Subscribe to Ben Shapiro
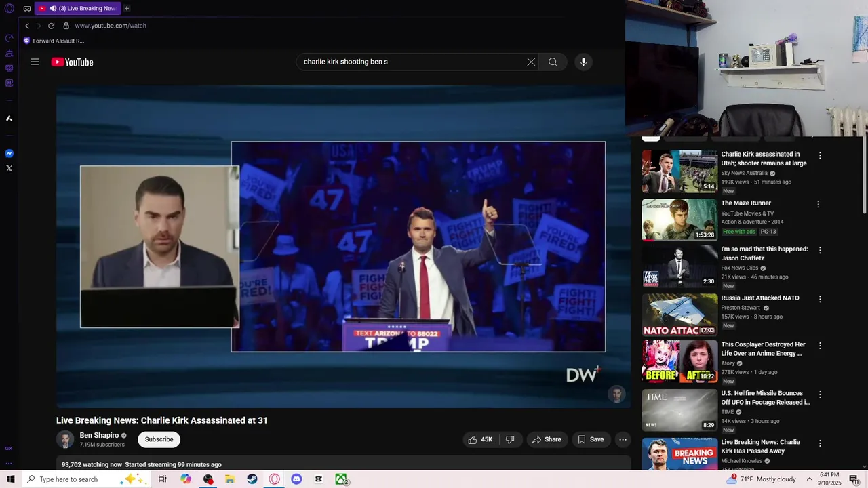 [159, 439]
